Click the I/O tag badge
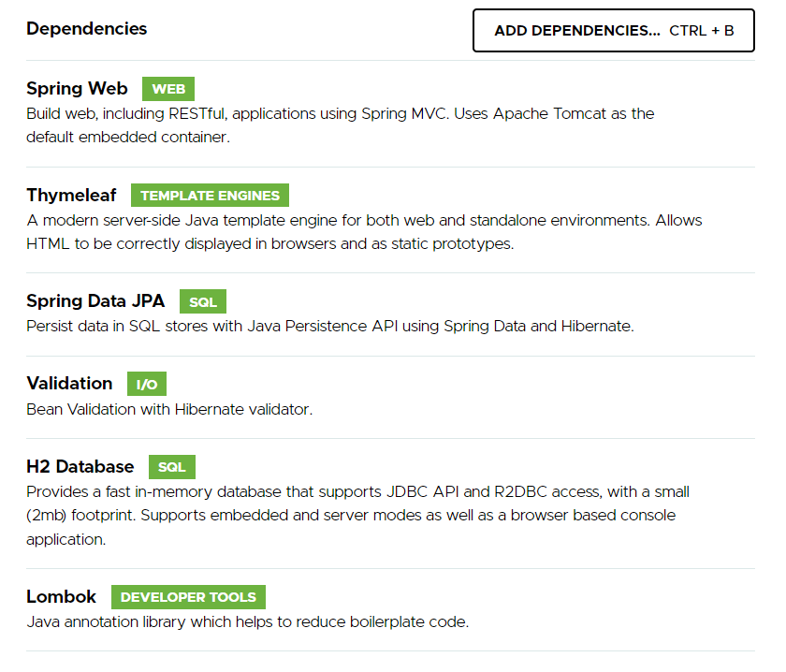This screenshot has height=672, width=786. pos(147,385)
